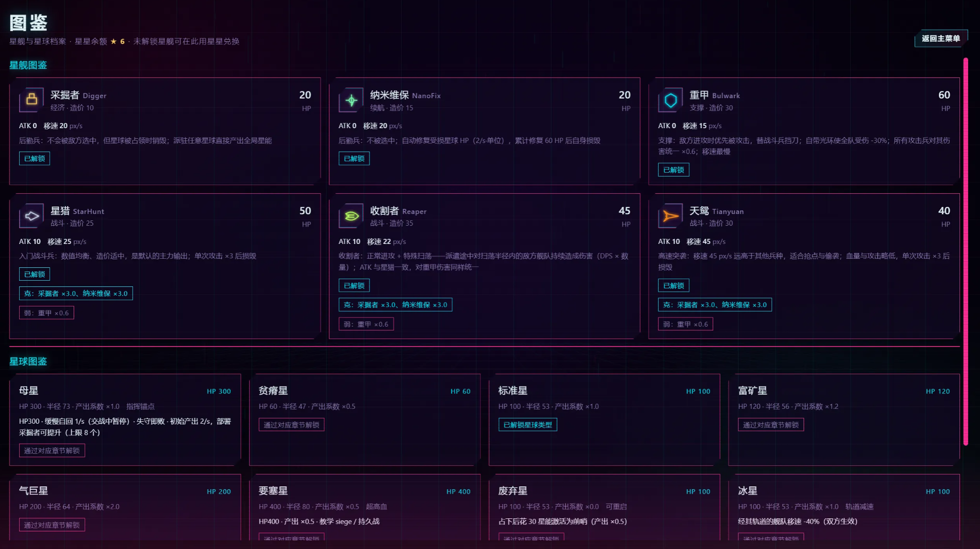Image resolution: width=980 pixels, height=549 pixels.
Task: Click the Reaper green blade icon
Action: (351, 216)
